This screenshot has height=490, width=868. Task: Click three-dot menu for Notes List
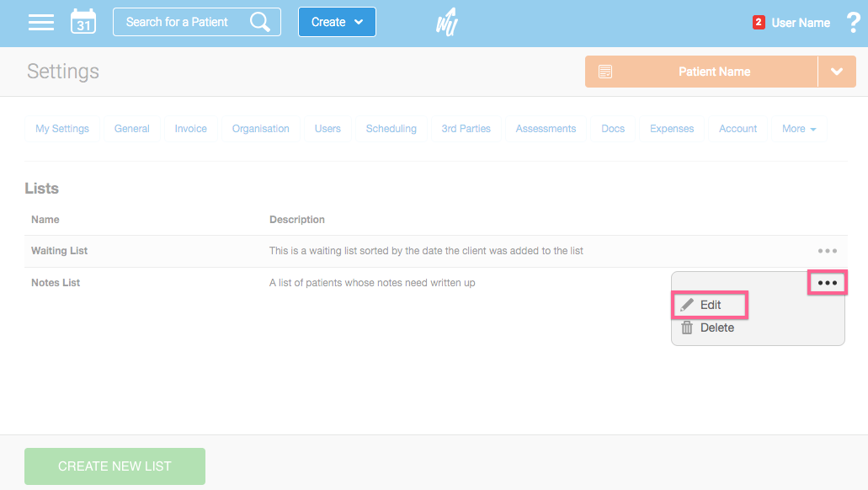click(x=828, y=283)
